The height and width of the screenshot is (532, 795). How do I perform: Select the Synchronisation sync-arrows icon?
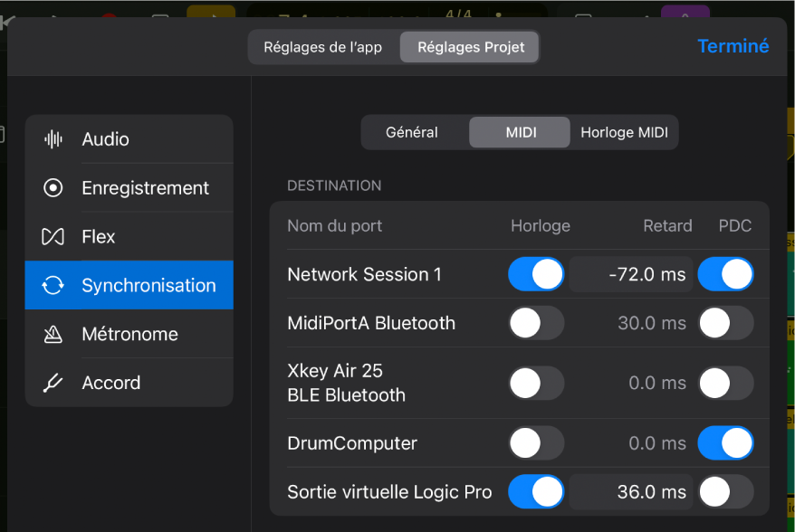(x=52, y=285)
